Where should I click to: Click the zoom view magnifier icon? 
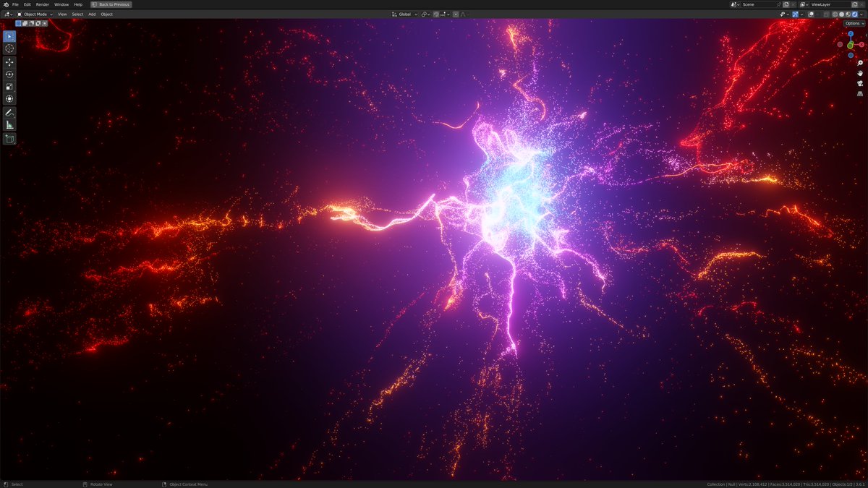[x=860, y=63]
